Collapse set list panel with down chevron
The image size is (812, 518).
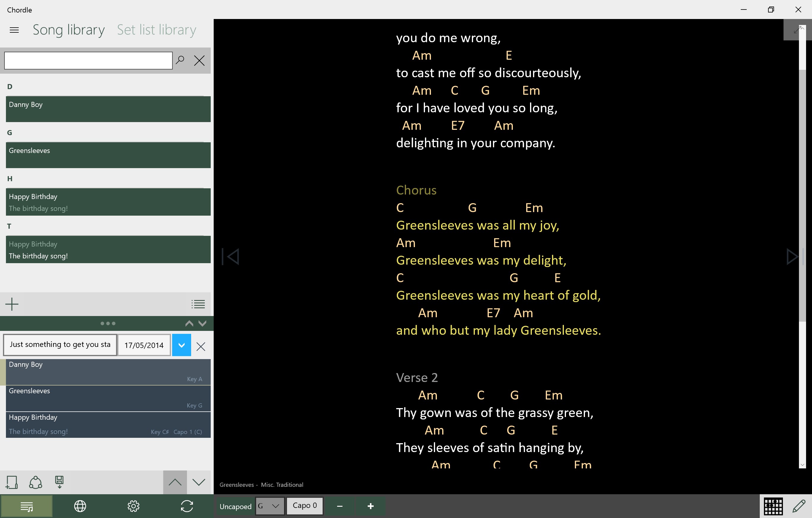[202, 323]
